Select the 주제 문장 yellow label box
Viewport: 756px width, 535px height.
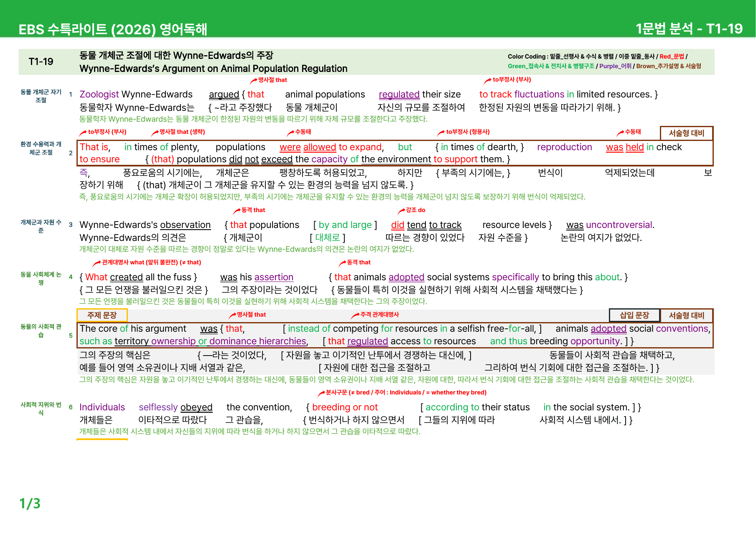coord(102,315)
